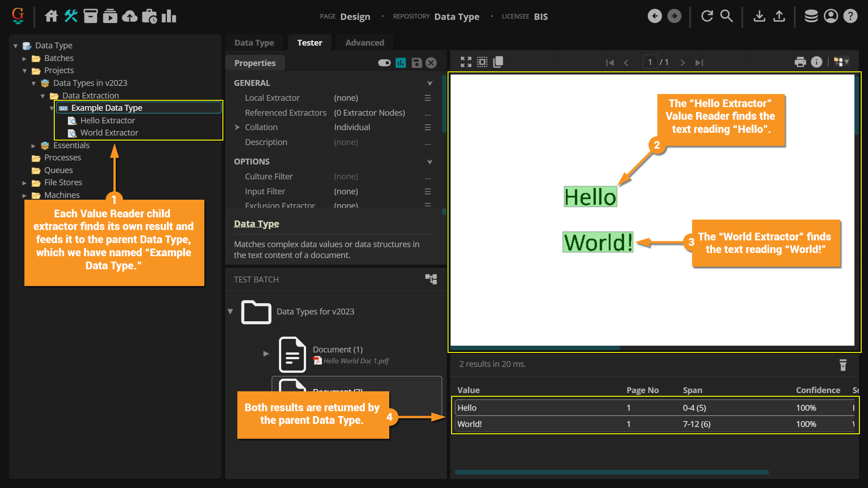Collapse the GENERAL properties section

click(429, 83)
